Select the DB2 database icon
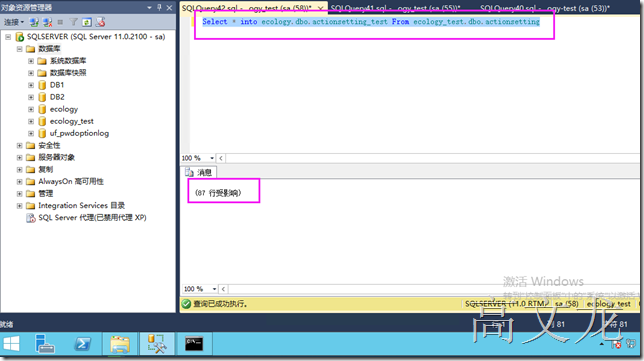This screenshot has height=361, width=644. coord(42,97)
